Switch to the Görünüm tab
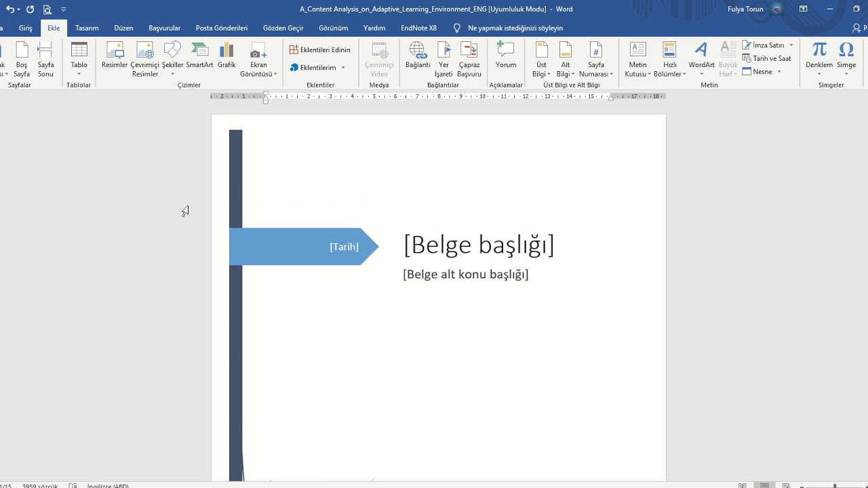This screenshot has width=868, height=488. 333,28
